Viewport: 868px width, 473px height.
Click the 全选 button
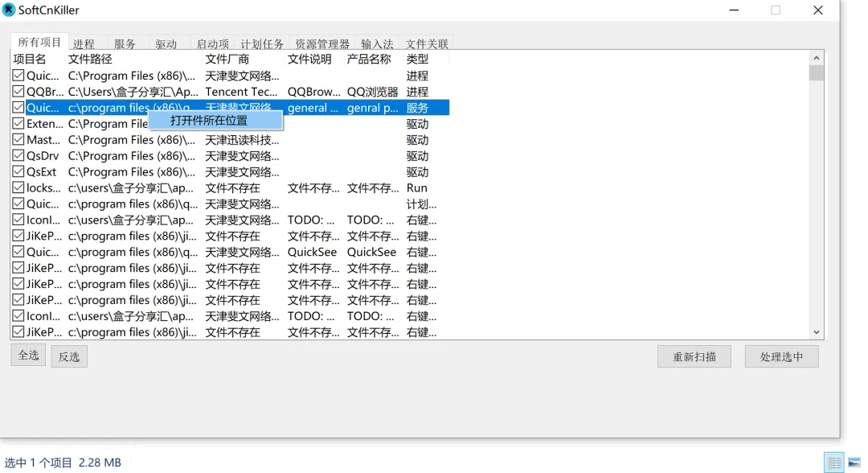click(28, 355)
